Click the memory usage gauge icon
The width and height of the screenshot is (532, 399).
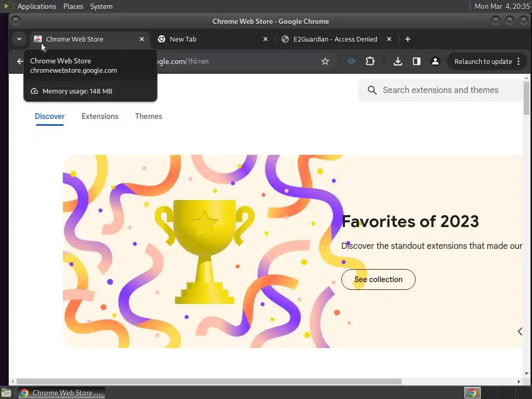tap(34, 91)
